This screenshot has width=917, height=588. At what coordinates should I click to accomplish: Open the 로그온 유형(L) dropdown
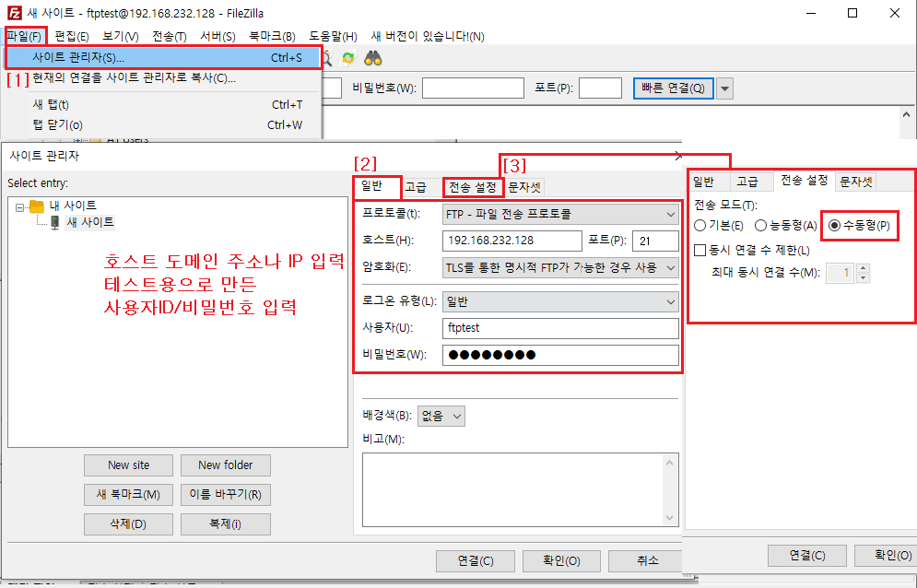(560, 302)
